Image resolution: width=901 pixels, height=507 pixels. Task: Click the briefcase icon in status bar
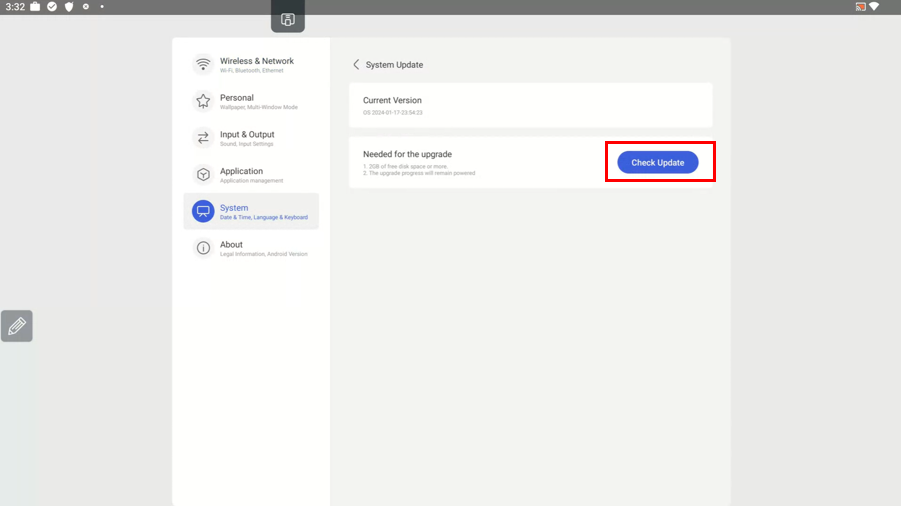35,7
